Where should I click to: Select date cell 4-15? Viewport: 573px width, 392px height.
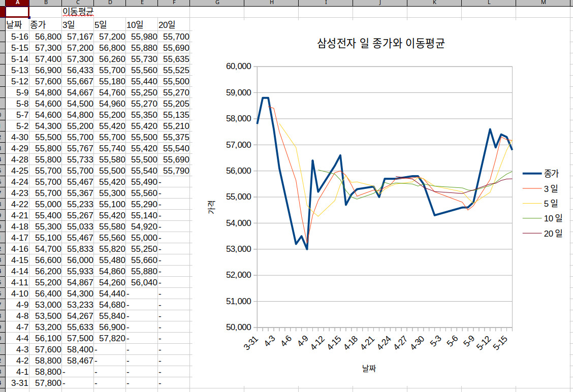coord(17,260)
